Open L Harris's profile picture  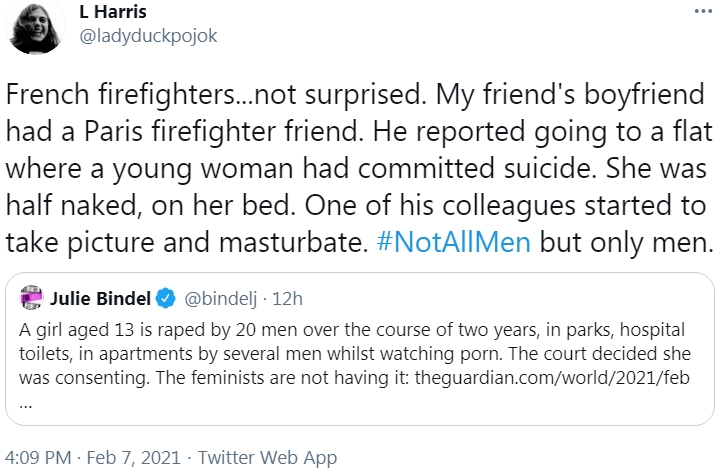pyautogui.click(x=39, y=26)
